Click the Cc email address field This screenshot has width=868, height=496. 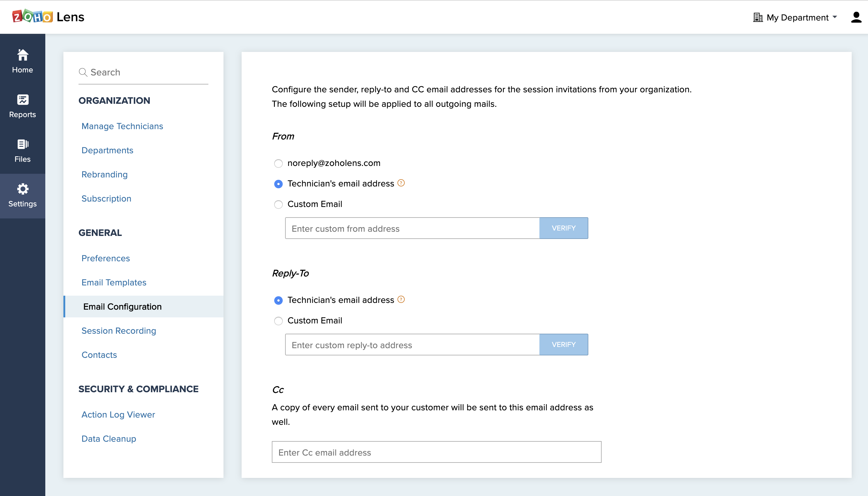[436, 452]
